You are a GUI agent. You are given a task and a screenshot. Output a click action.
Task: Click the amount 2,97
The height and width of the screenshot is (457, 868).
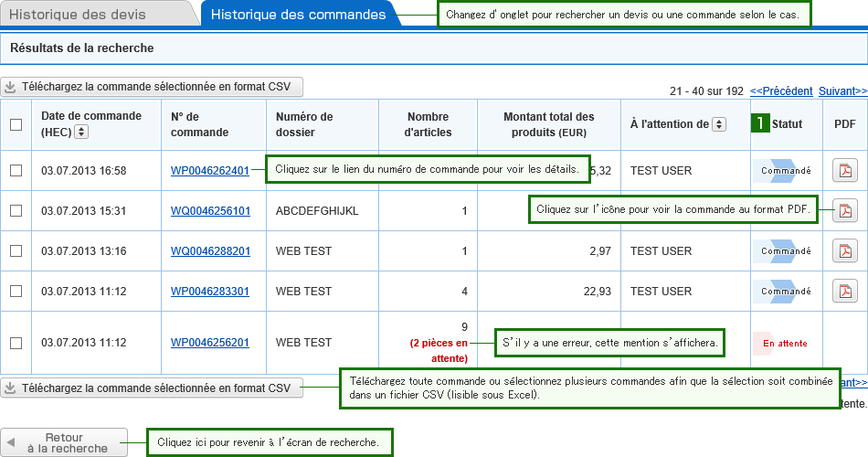[x=600, y=251]
